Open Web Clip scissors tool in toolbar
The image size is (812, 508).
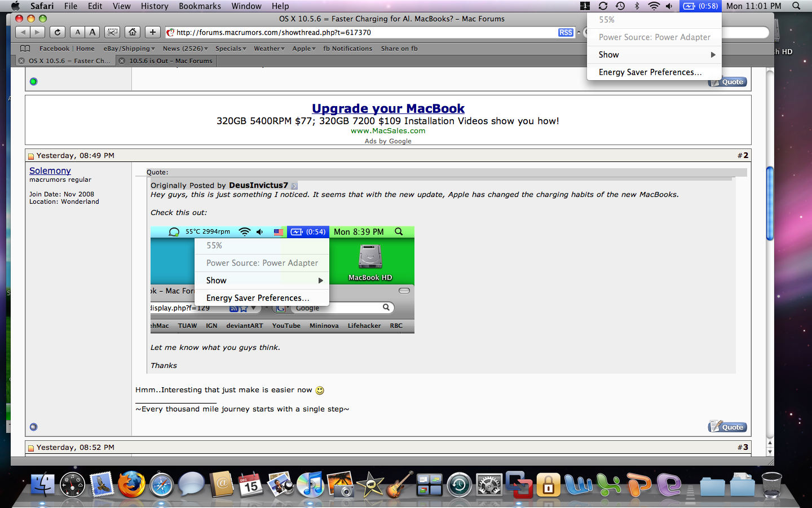click(113, 32)
